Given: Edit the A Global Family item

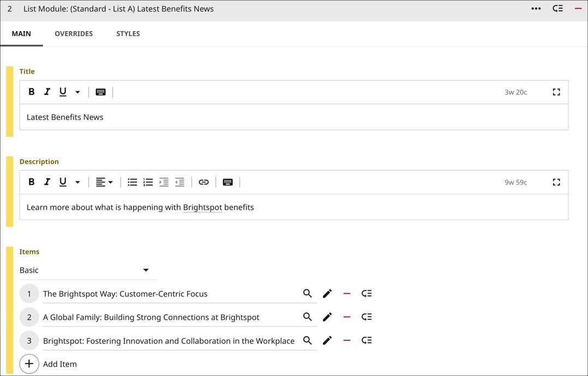Looking at the screenshot, I should 327,317.
